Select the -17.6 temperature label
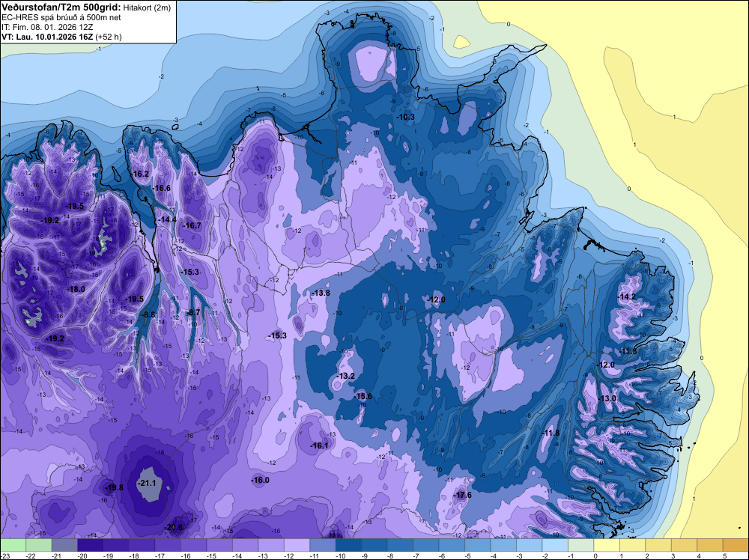This screenshot has height=560, width=749. [x=463, y=495]
